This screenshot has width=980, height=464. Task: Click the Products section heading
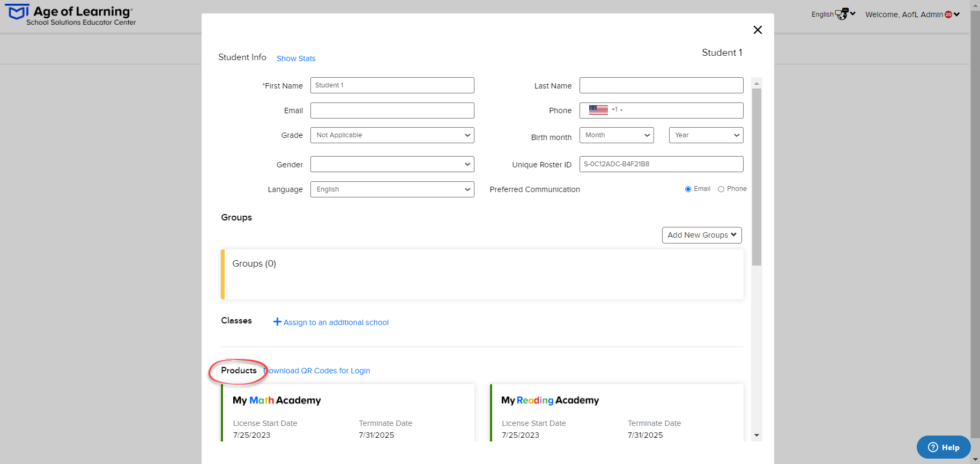(x=239, y=371)
